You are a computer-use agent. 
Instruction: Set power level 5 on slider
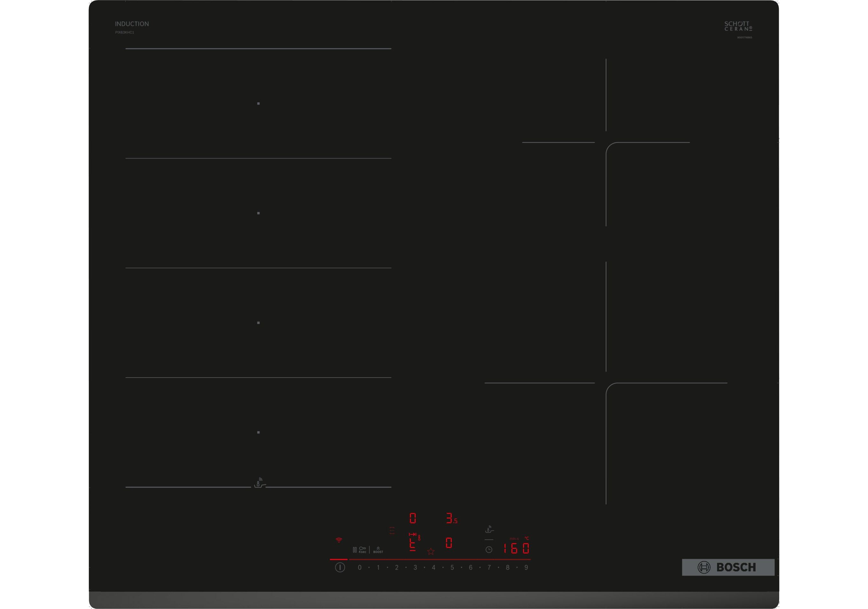[x=452, y=567]
